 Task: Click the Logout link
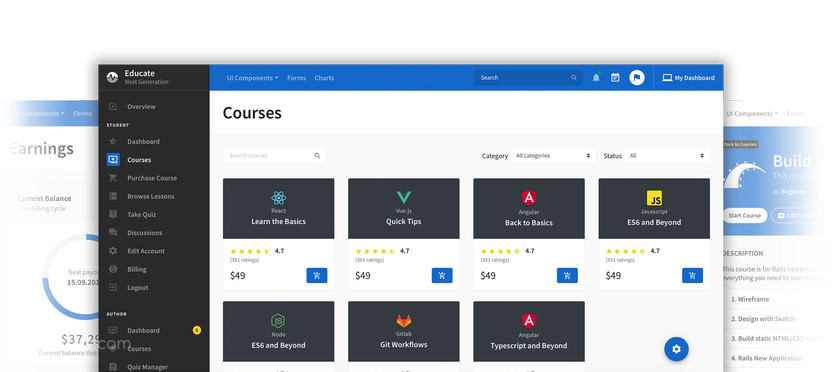coord(138,287)
